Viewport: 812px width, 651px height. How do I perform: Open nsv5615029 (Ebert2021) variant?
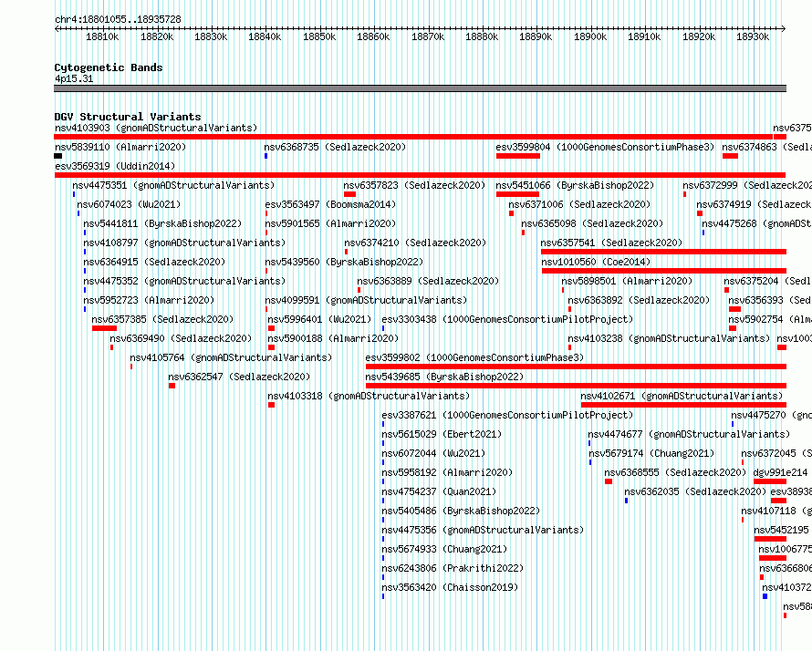(x=442, y=434)
